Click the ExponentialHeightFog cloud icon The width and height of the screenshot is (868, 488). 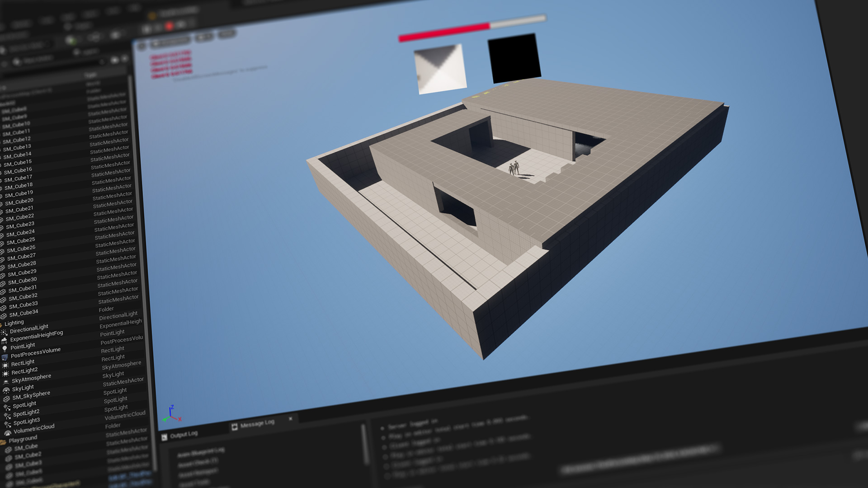(4, 341)
